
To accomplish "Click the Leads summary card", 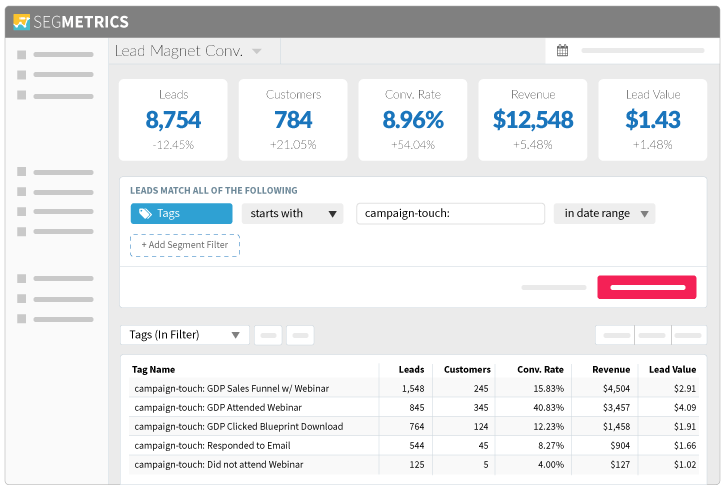I will tap(173, 120).
